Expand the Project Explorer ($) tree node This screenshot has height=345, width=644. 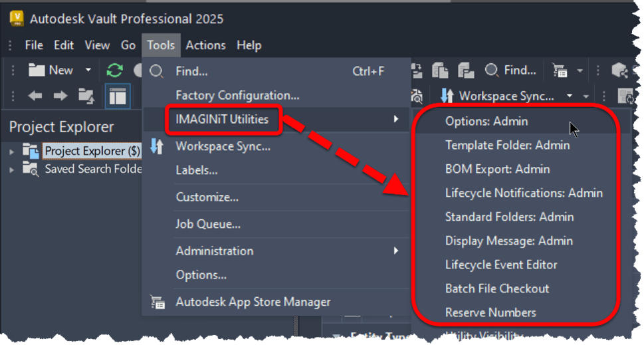[x=11, y=152]
